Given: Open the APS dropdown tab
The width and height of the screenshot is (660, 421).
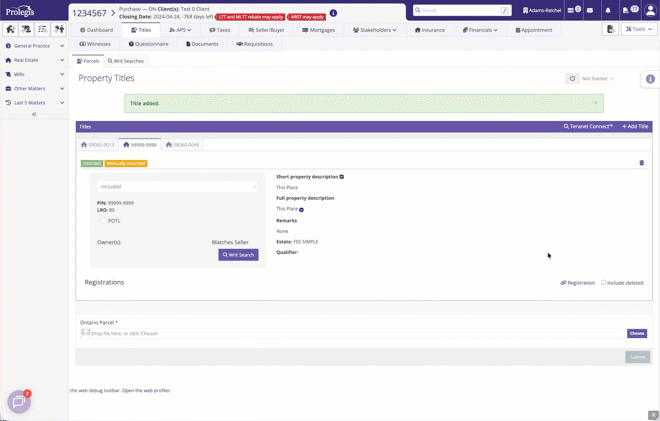Looking at the screenshot, I should point(180,30).
